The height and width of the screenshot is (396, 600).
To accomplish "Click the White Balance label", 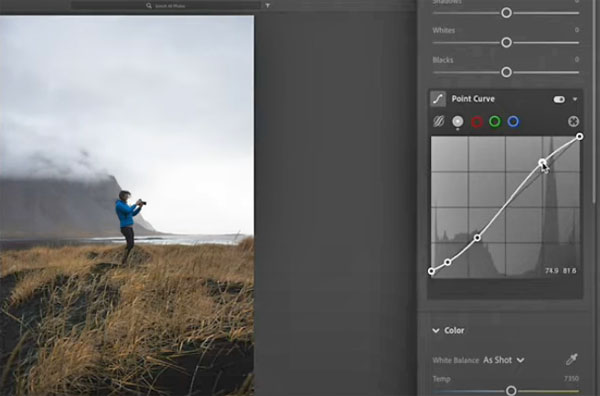I will click(455, 360).
